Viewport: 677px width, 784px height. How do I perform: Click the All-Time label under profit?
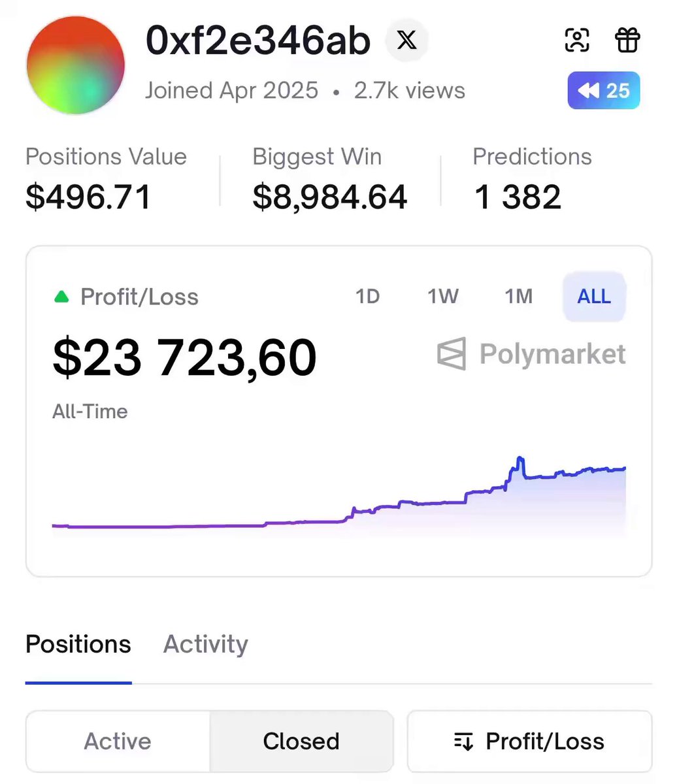point(90,412)
